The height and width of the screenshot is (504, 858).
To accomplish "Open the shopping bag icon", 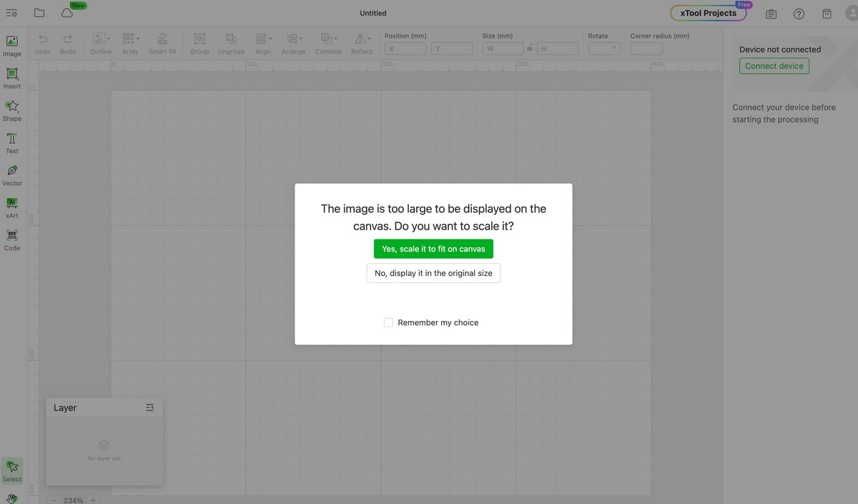I will (827, 14).
